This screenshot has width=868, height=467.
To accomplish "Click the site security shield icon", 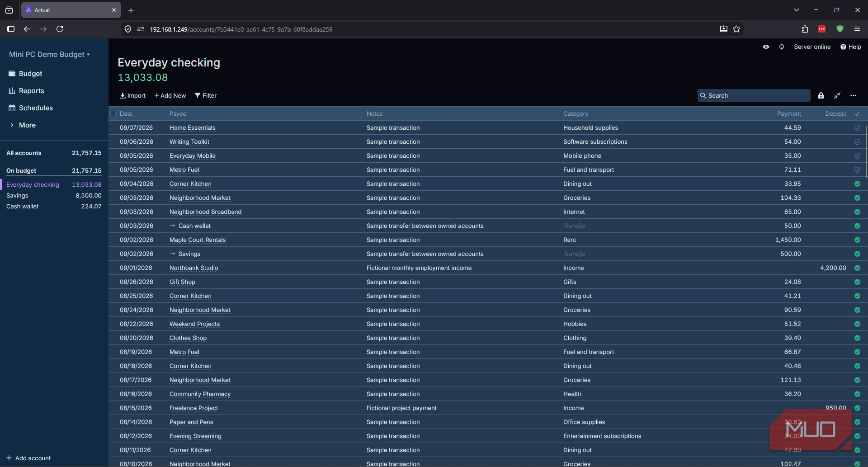I will coord(128,29).
